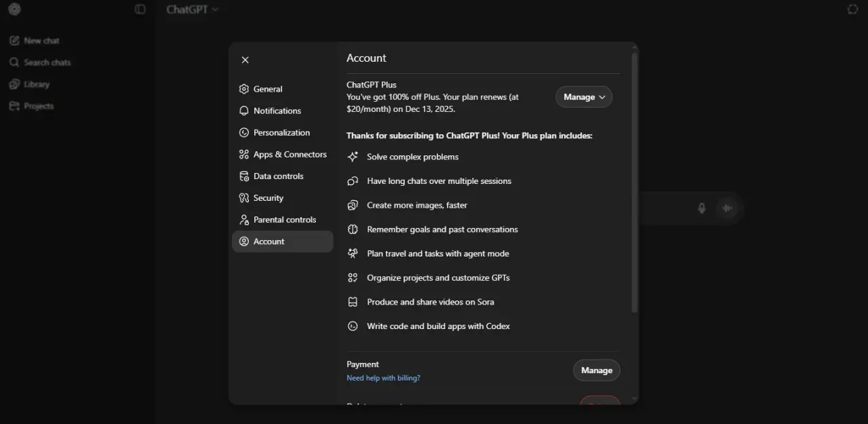
Task: Click the settings dialog vertical scrollbar
Action: (x=635, y=183)
